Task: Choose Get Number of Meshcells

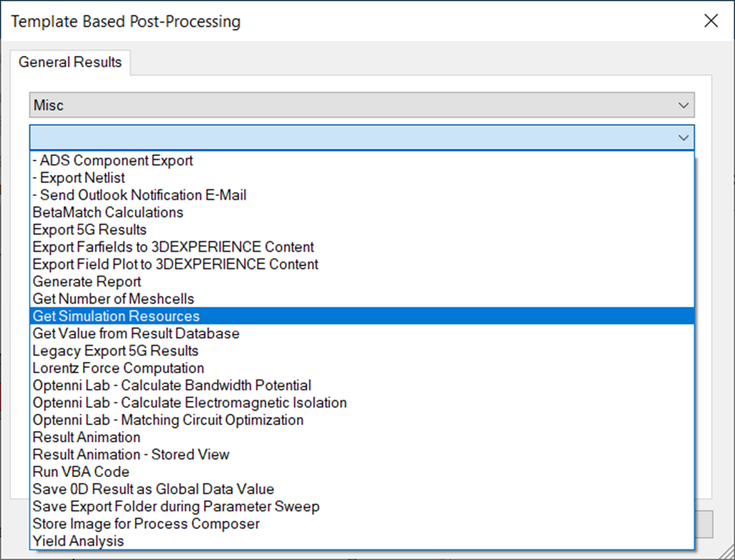Action: point(362,299)
